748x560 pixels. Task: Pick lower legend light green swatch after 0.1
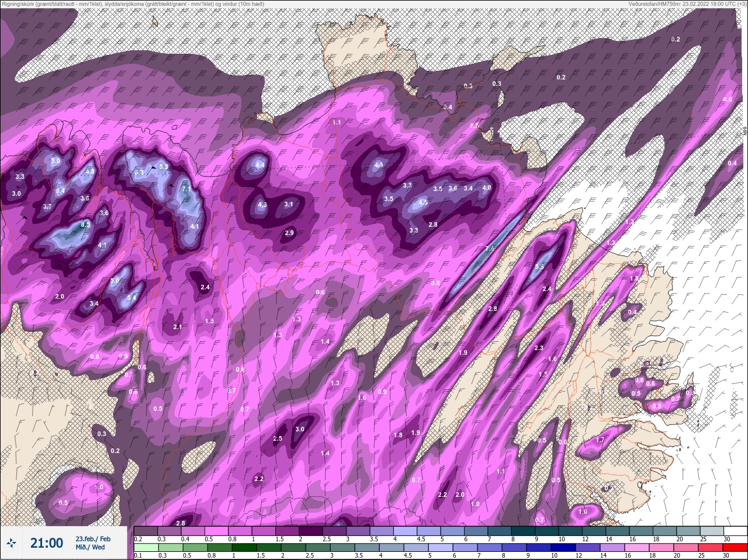[x=146, y=548]
